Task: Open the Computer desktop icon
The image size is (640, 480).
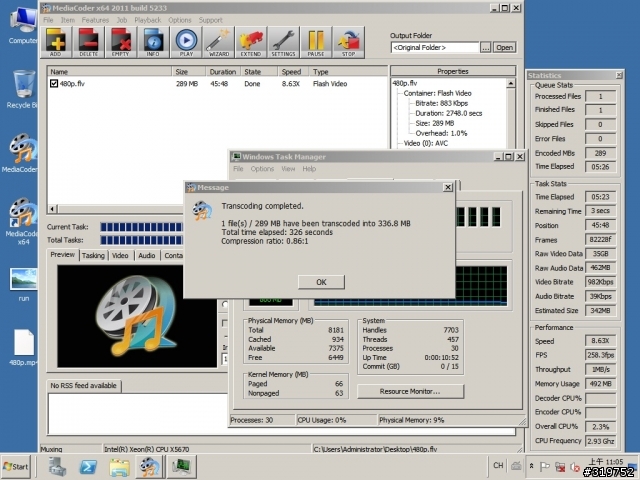Action: click(x=22, y=25)
